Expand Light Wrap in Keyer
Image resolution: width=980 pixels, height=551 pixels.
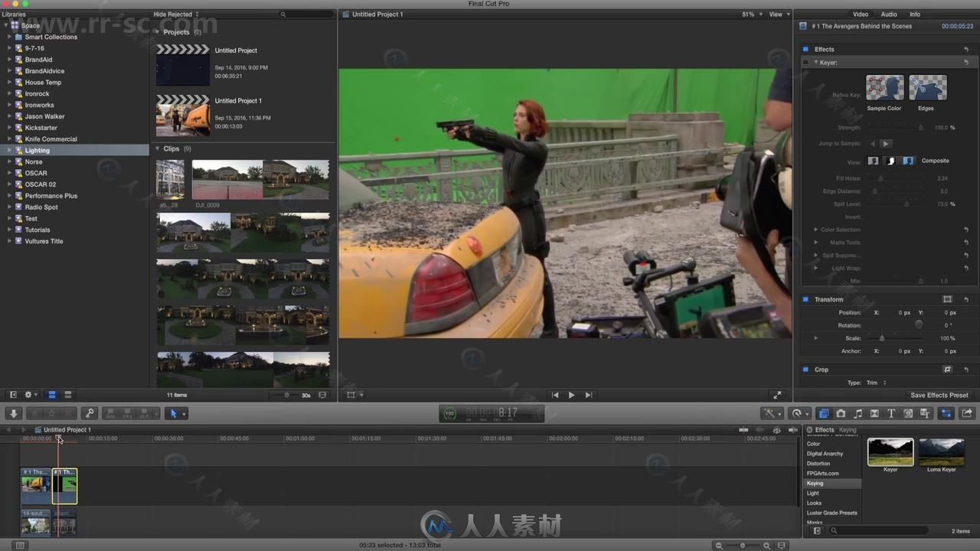tap(815, 269)
